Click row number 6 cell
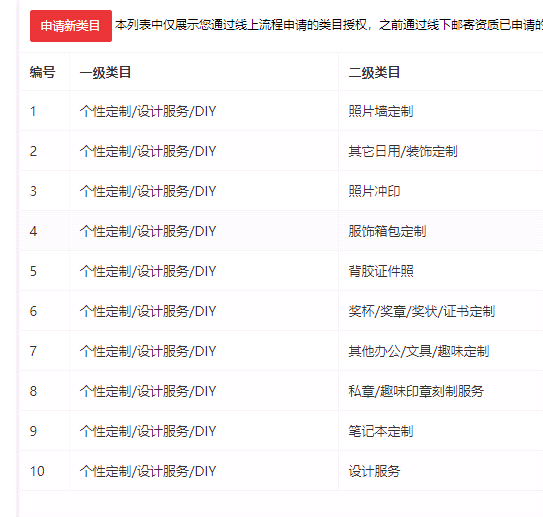543x517 pixels. (x=33, y=311)
